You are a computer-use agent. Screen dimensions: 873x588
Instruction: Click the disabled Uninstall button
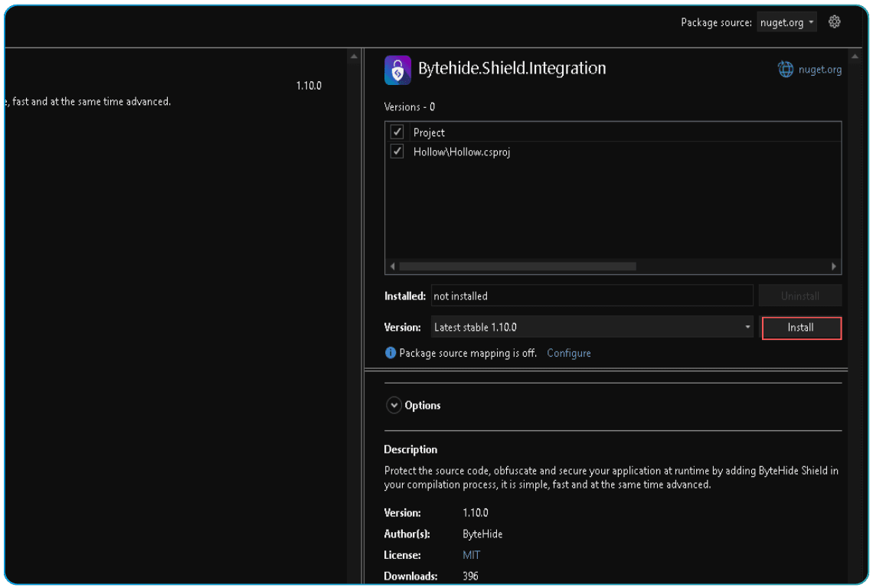(800, 296)
